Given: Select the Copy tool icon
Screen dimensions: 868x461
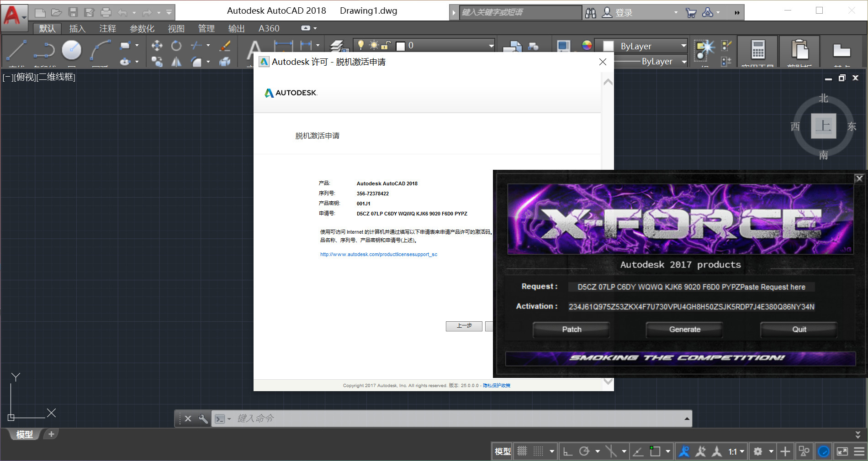Looking at the screenshot, I should point(157,62).
